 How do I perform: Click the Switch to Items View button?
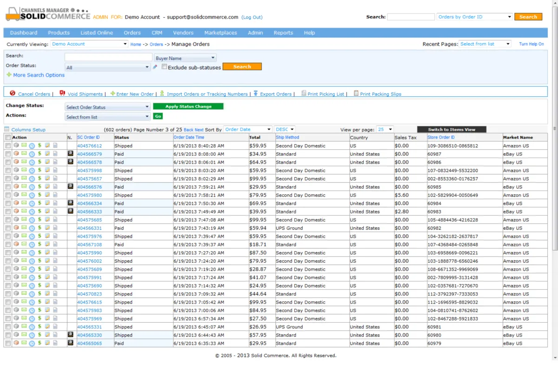[x=452, y=129]
